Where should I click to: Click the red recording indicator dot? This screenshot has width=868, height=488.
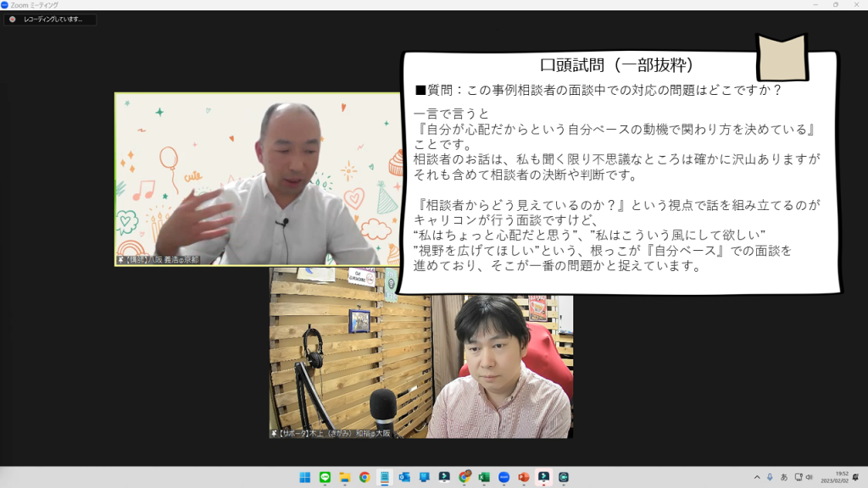(12, 19)
